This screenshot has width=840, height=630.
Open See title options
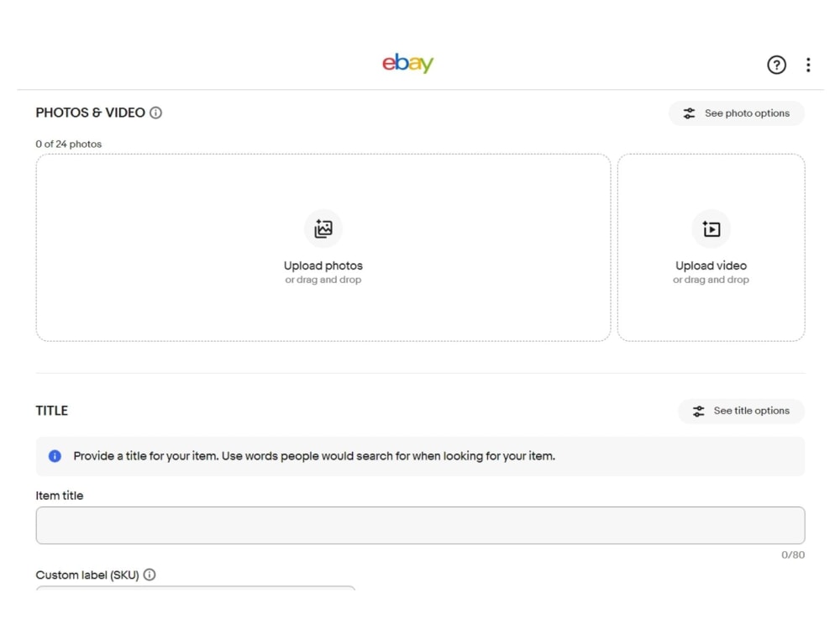pyautogui.click(x=741, y=411)
